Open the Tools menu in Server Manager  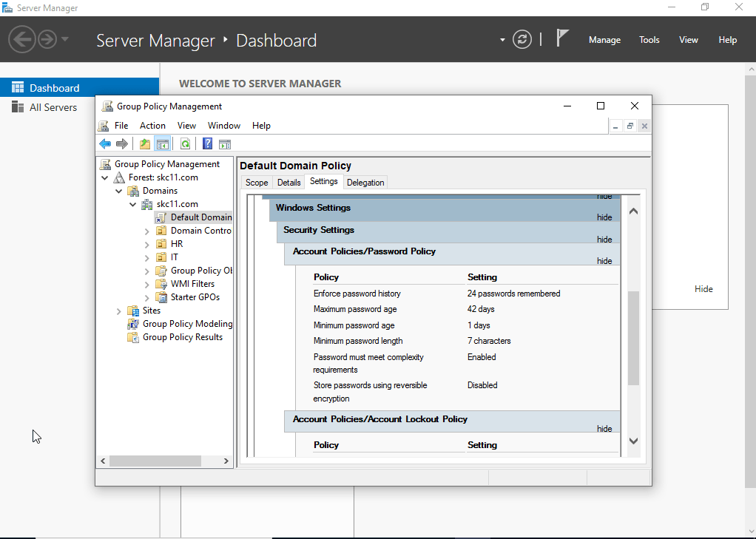click(x=649, y=40)
